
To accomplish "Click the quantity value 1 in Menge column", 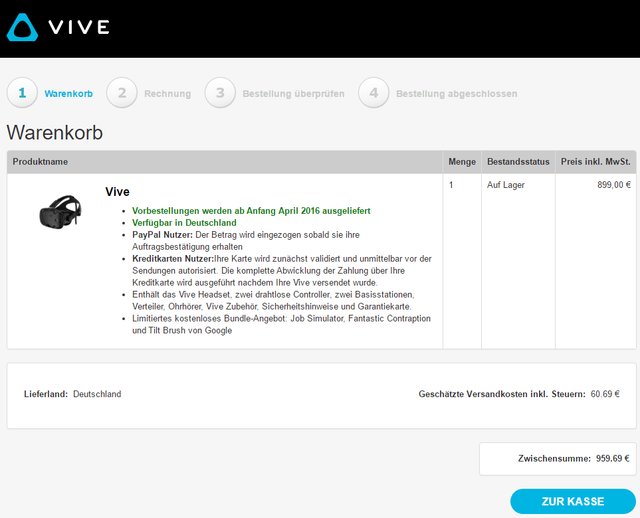I will [451, 185].
